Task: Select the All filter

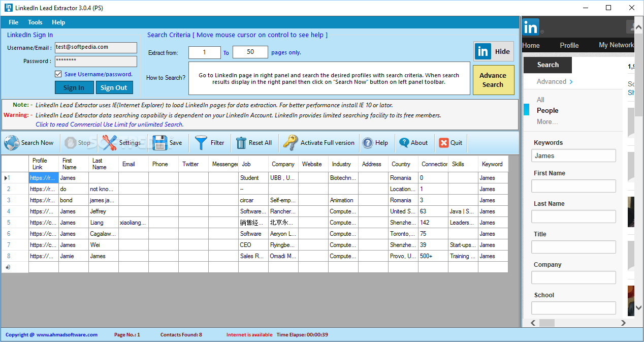Action: (540, 100)
